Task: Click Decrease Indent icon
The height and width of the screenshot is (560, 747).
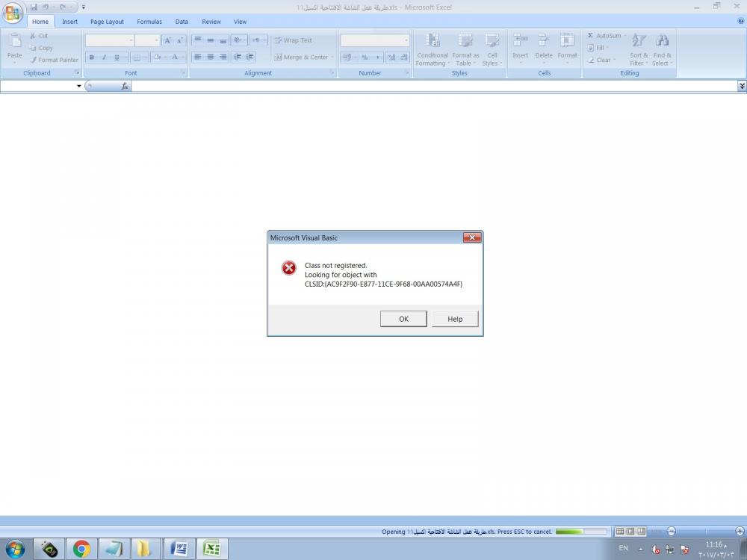Action: coord(238,57)
